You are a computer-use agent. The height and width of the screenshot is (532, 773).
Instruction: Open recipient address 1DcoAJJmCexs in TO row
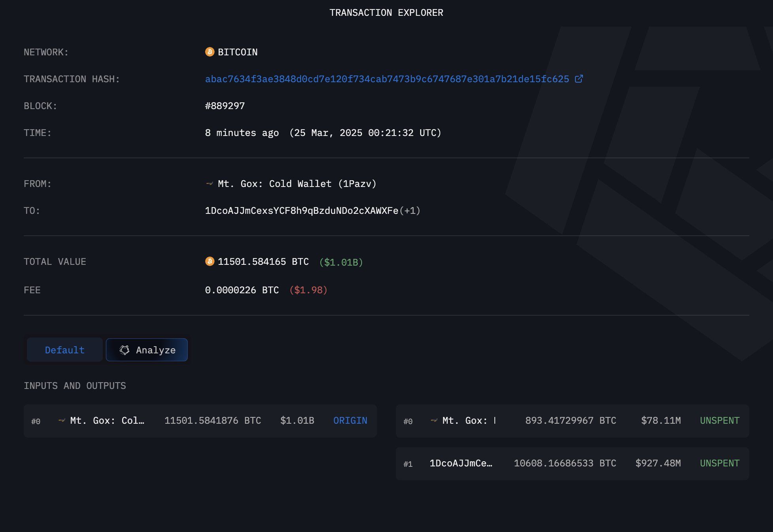tap(301, 211)
